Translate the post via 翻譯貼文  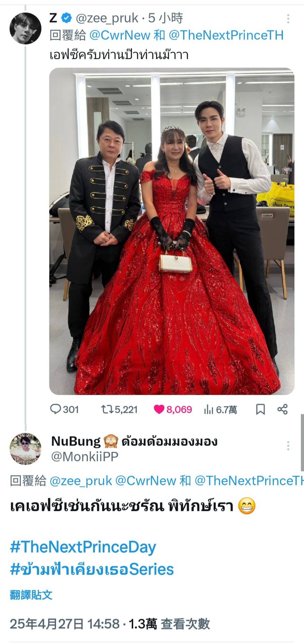[31, 595]
